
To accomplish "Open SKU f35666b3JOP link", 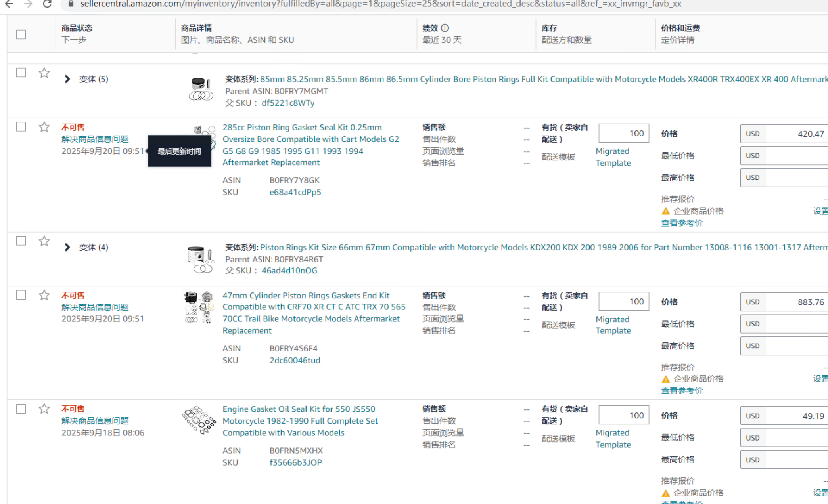I will coord(295,462).
